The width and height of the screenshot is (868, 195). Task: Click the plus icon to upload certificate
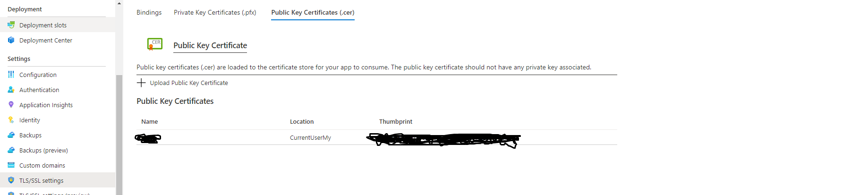pos(141,83)
